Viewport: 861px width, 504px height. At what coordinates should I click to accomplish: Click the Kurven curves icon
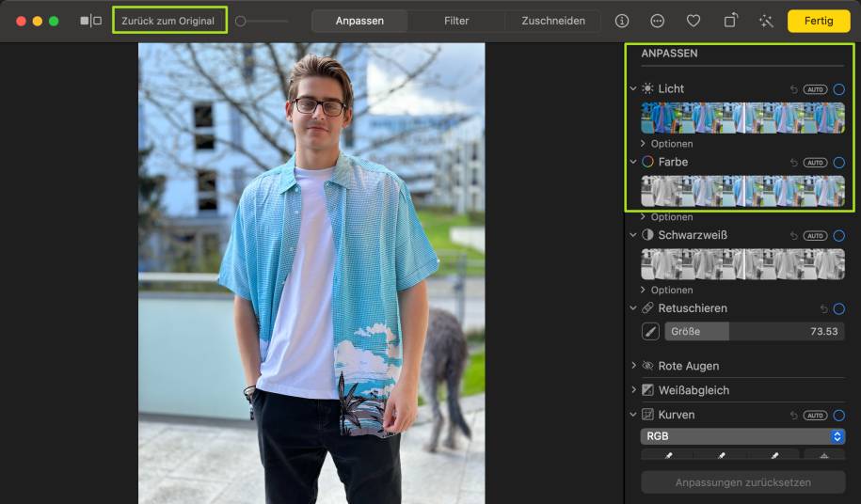(648, 415)
